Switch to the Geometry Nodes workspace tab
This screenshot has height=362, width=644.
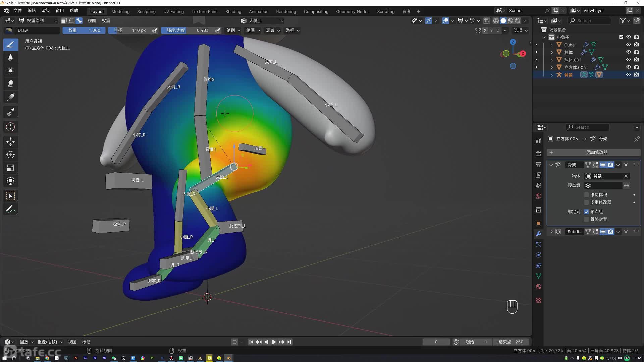(x=353, y=11)
